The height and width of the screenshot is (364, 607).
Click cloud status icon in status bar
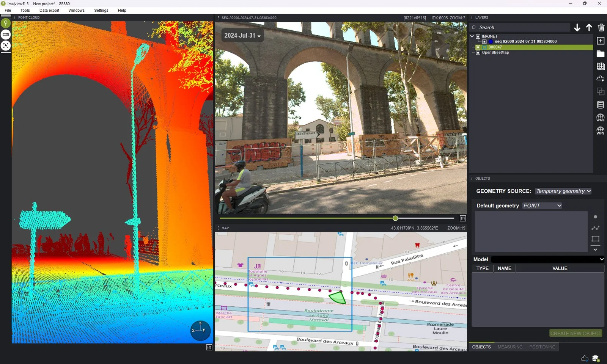(585, 358)
